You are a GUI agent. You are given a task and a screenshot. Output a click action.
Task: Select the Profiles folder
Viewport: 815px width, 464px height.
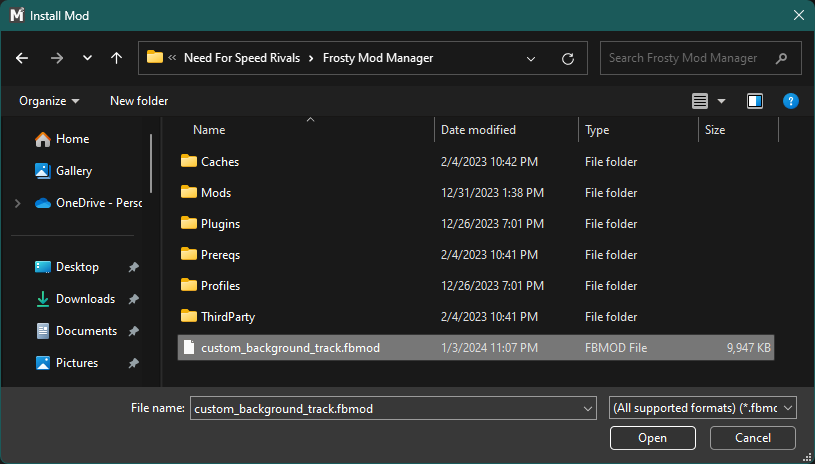pos(476,286)
